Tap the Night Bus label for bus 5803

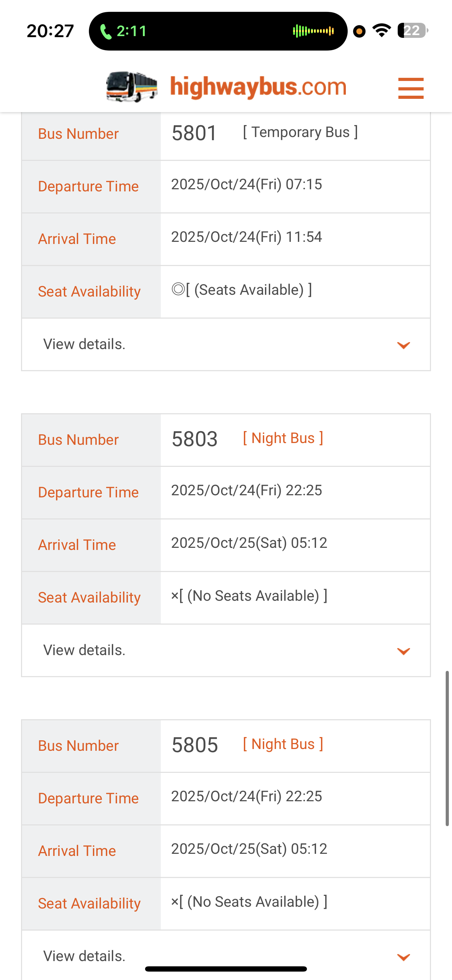coord(283,438)
